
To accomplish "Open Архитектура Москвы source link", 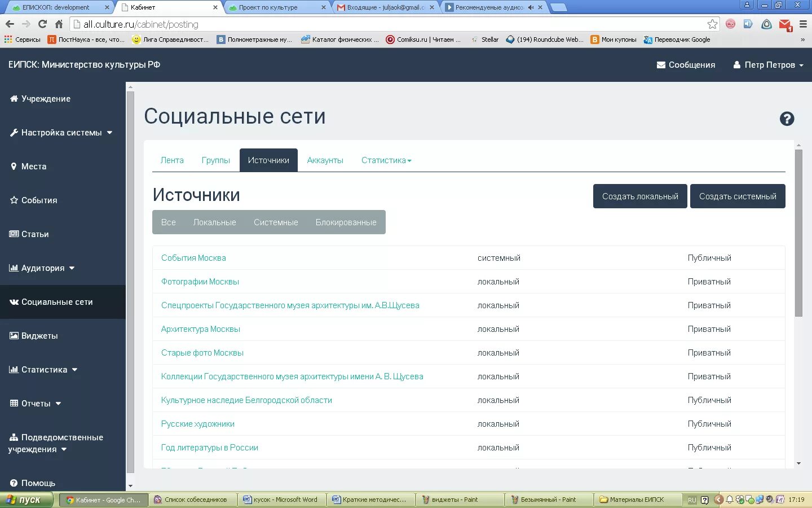I will 201,329.
